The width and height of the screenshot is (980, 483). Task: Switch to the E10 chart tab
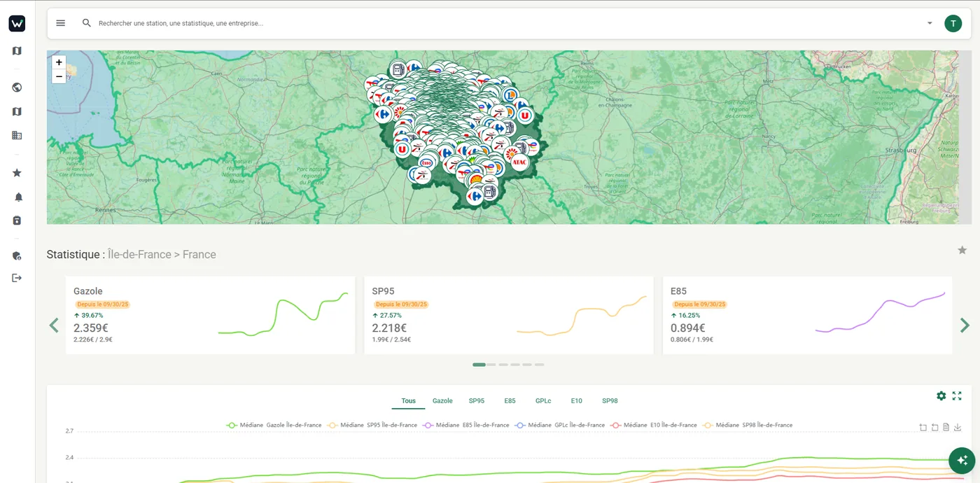(576, 401)
